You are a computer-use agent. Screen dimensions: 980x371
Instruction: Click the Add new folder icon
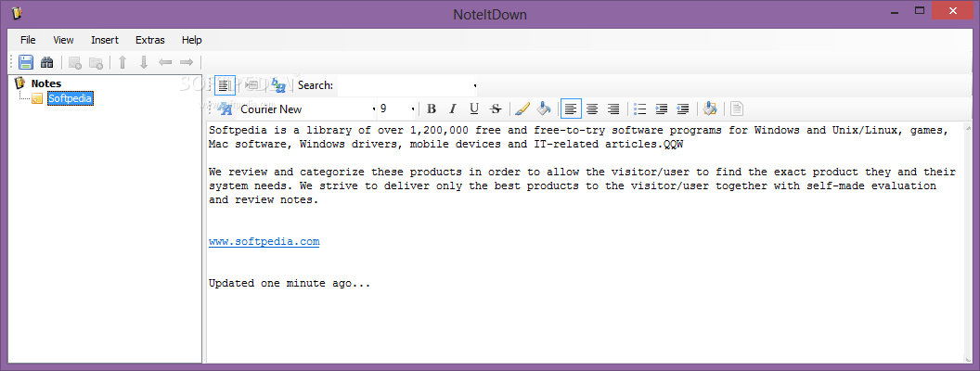(x=96, y=62)
